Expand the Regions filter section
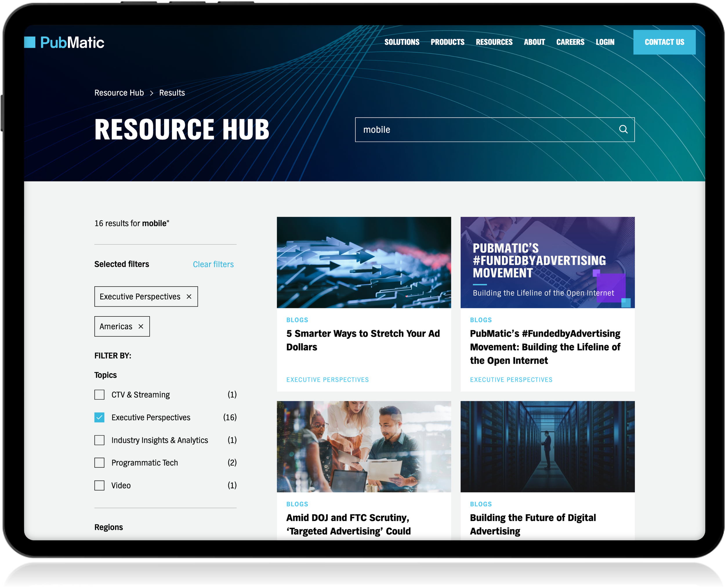Screen dimensions: 725x588 click(109, 527)
